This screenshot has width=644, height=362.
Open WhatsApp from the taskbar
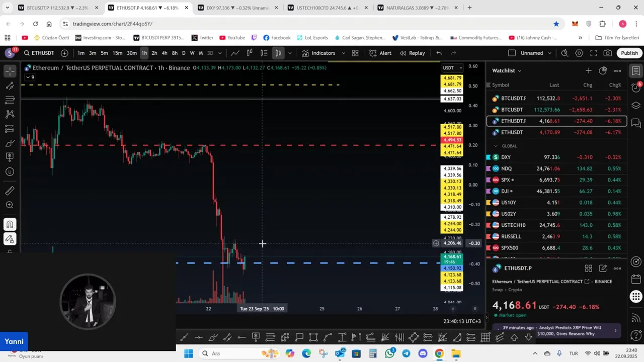[389, 353]
